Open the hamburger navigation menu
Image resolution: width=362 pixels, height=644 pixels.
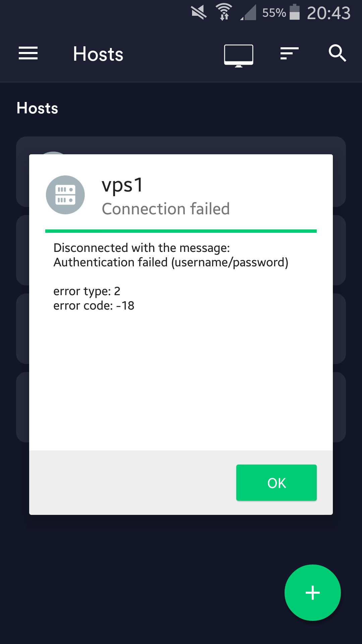click(28, 54)
